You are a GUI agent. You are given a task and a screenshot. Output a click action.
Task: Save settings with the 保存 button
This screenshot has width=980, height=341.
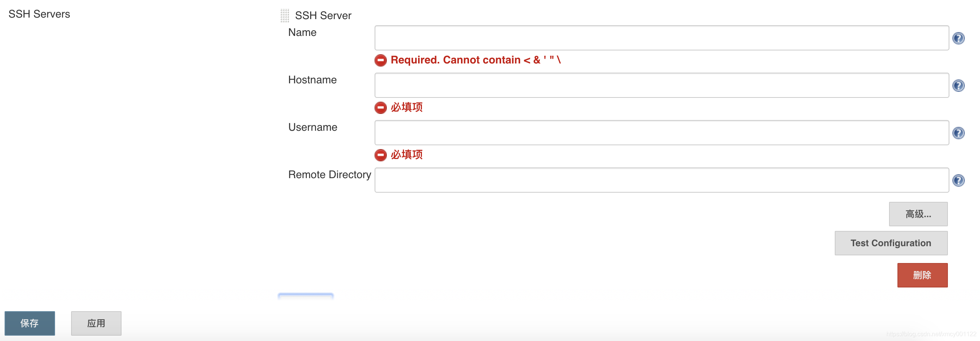click(x=30, y=323)
